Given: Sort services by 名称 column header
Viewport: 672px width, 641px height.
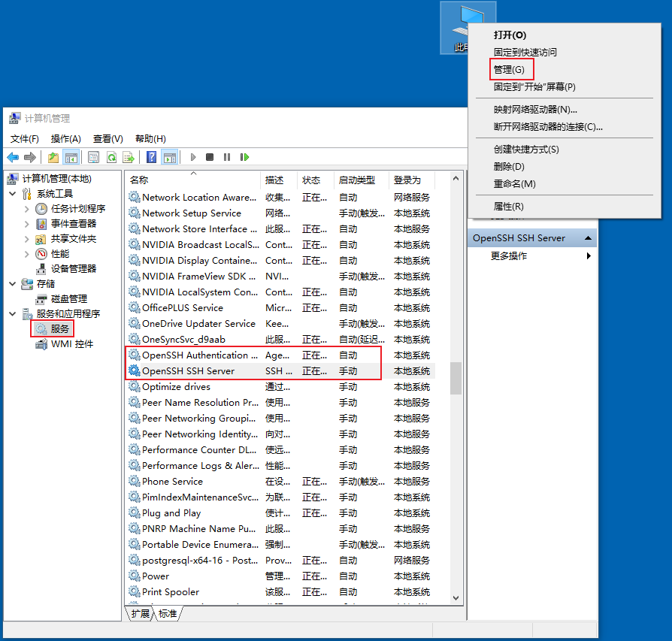Looking at the screenshot, I should click(193, 180).
